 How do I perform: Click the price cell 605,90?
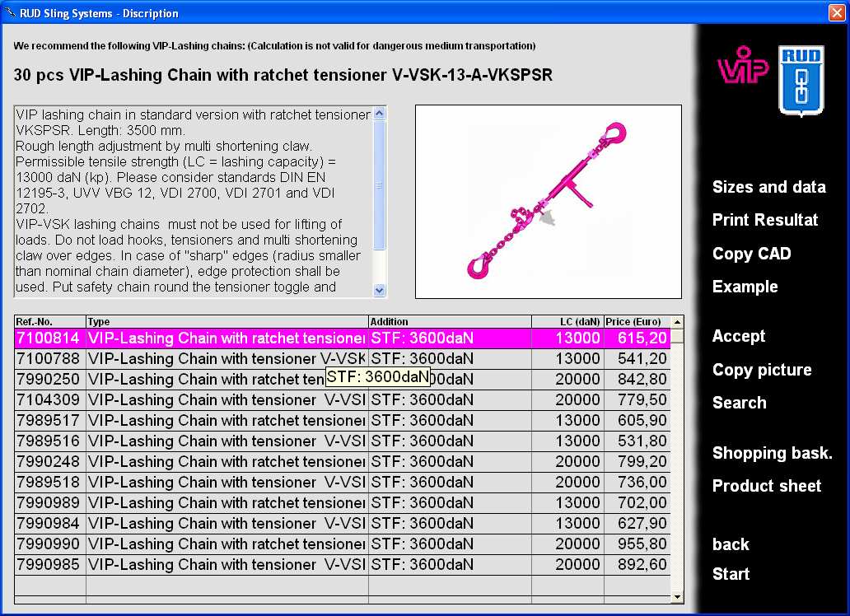pyautogui.click(x=637, y=421)
